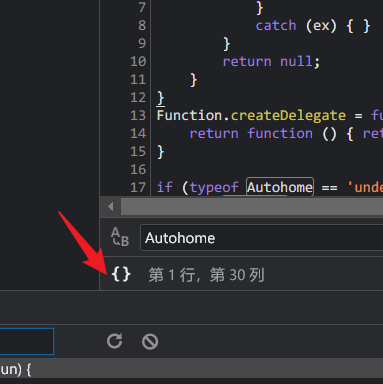Click the pretty-print curly braces icon
Viewport: 383px width, 384px height.
[121, 275]
